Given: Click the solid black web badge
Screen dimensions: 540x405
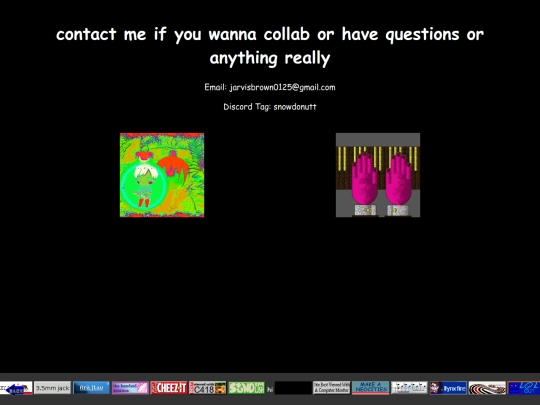Looking at the screenshot, I should click(293, 388).
